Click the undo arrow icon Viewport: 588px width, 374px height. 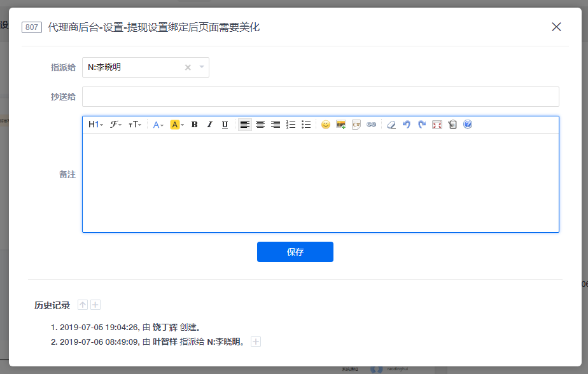click(407, 125)
